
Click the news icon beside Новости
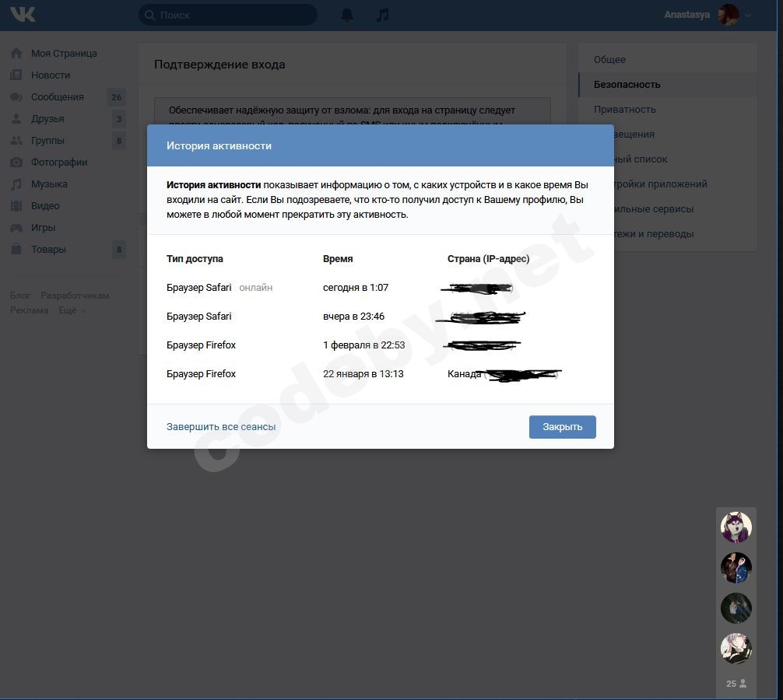pyautogui.click(x=16, y=75)
